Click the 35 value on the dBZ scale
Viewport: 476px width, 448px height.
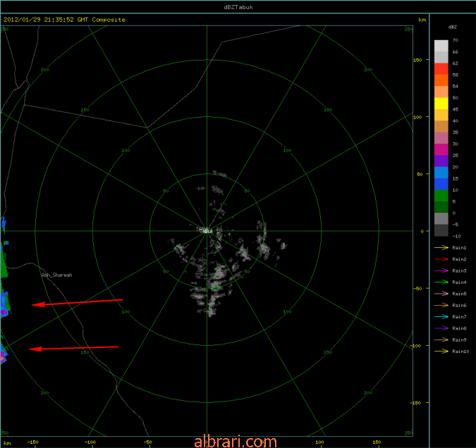tap(455, 132)
